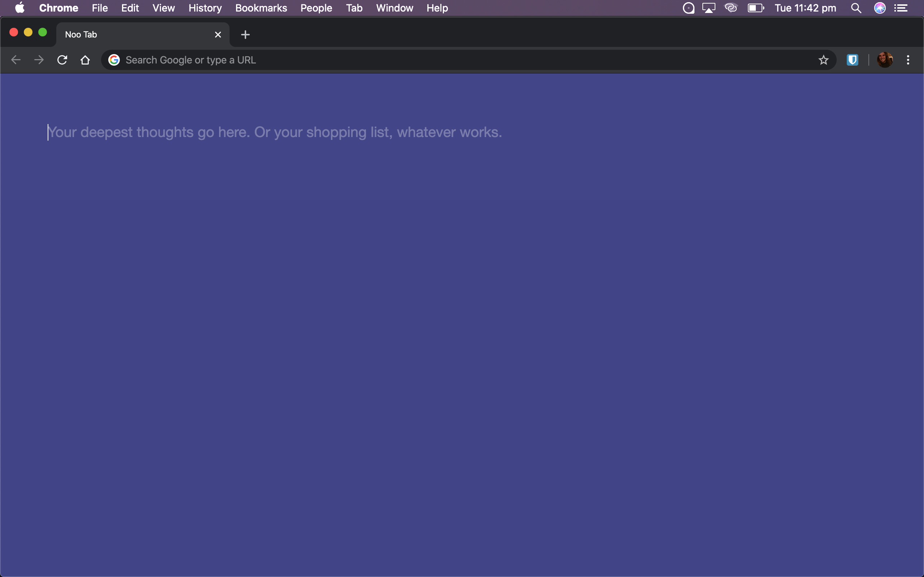The height and width of the screenshot is (577, 924).
Task: Open Spotlight search magnifier icon
Action: (x=856, y=8)
